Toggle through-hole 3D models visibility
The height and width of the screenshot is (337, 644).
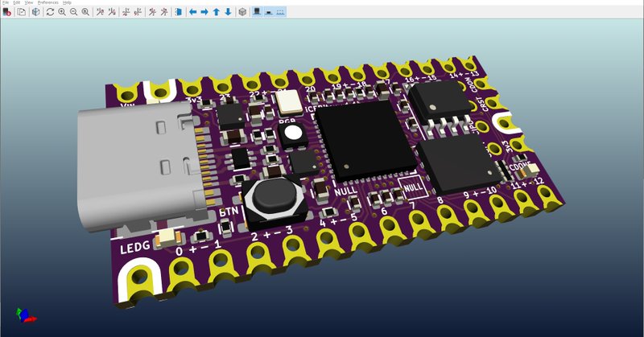pos(257,12)
